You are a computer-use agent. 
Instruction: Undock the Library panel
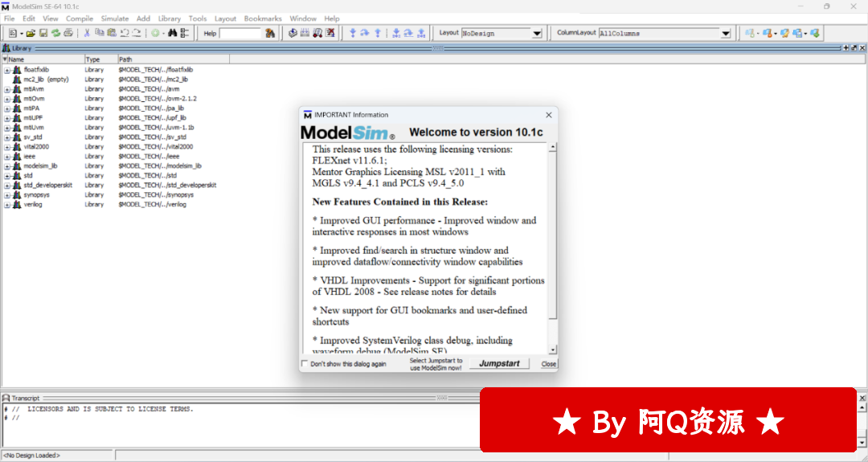(x=854, y=48)
